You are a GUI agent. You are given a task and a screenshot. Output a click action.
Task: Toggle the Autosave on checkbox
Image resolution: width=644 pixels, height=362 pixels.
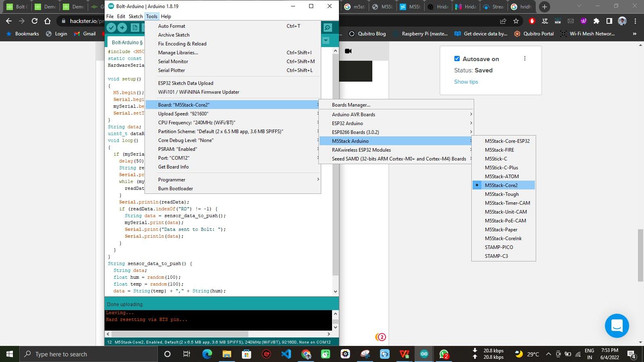click(457, 59)
